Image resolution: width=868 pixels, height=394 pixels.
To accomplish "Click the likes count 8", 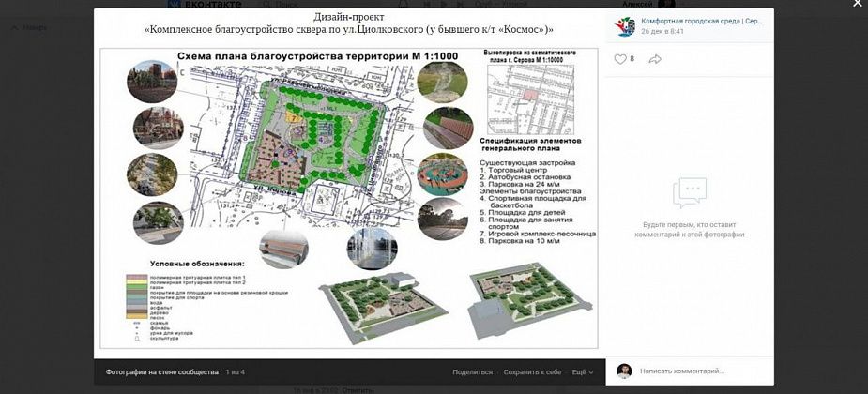I will (632, 59).
